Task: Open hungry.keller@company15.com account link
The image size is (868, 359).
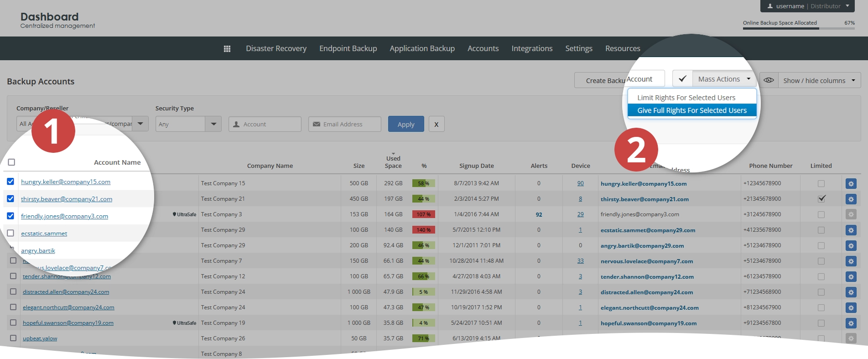Action: pyautogui.click(x=66, y=182)
